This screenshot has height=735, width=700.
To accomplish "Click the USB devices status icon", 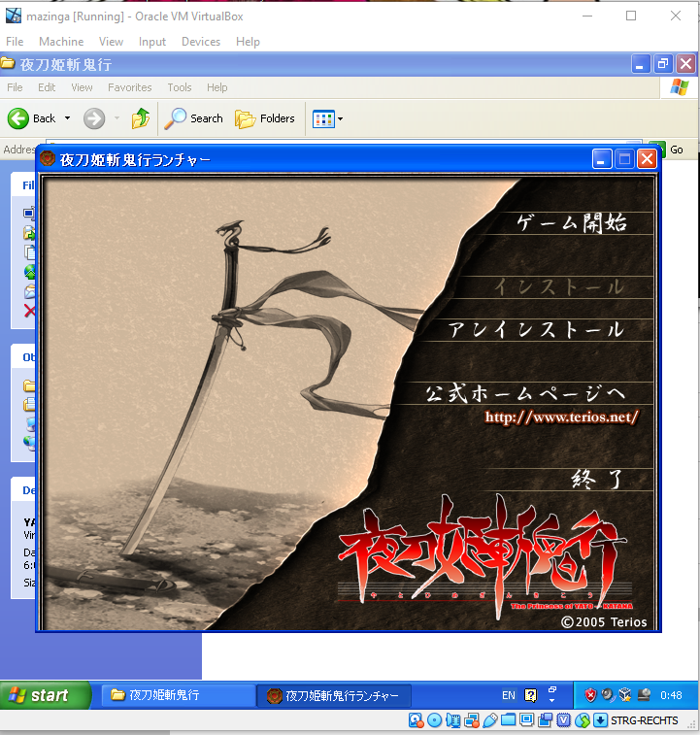I will (x=490, y=720).
